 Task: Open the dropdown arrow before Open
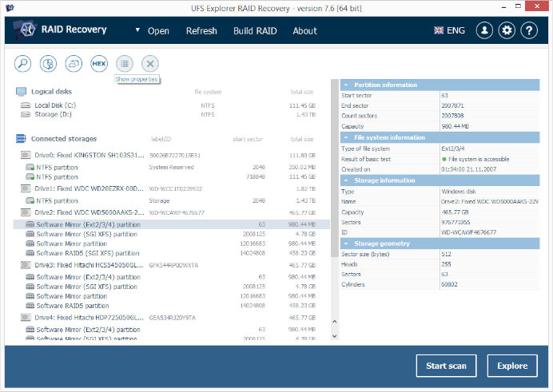pyautogui.click(x=137, y=30)
